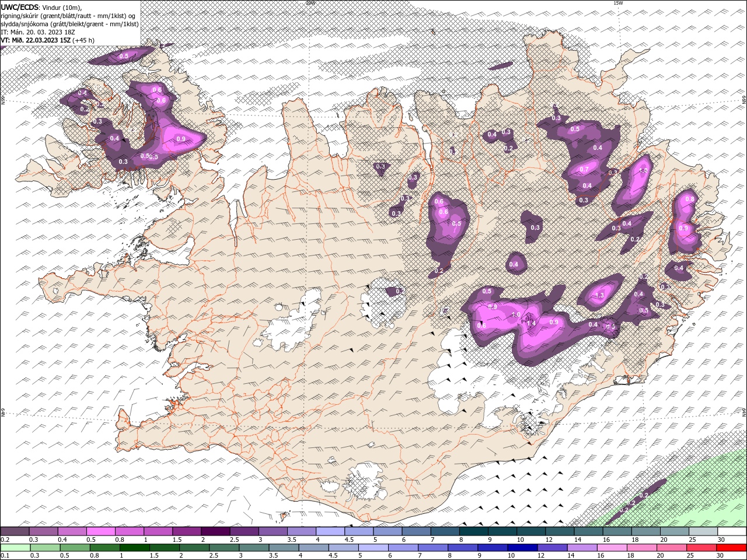Image resolution: width=747 pixels, height=560 pixels.
Task: Pick the upper legend swatch labelled 0.2
Action: 15,531
